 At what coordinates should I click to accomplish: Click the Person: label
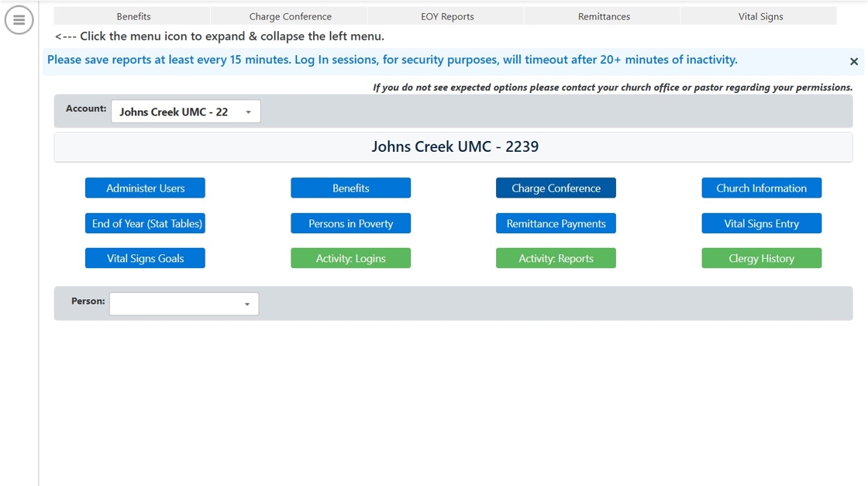pos(88,301)
